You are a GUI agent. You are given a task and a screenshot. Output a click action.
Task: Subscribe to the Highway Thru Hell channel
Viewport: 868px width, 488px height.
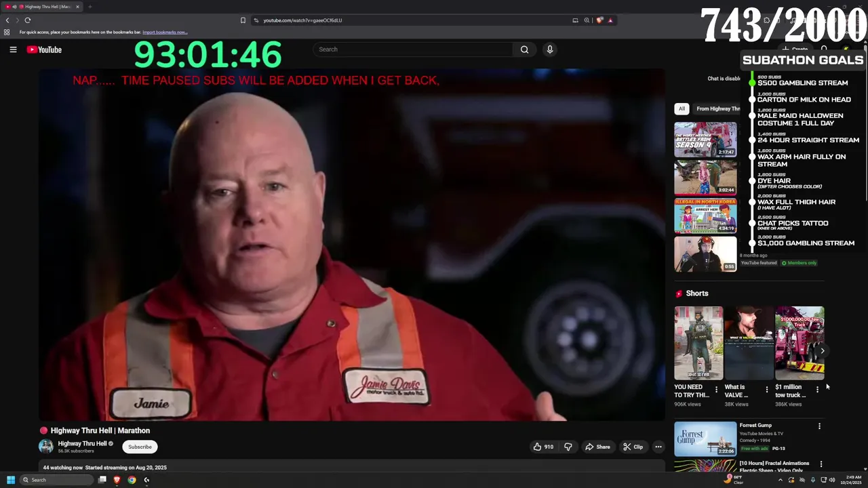tap(140, 447)
